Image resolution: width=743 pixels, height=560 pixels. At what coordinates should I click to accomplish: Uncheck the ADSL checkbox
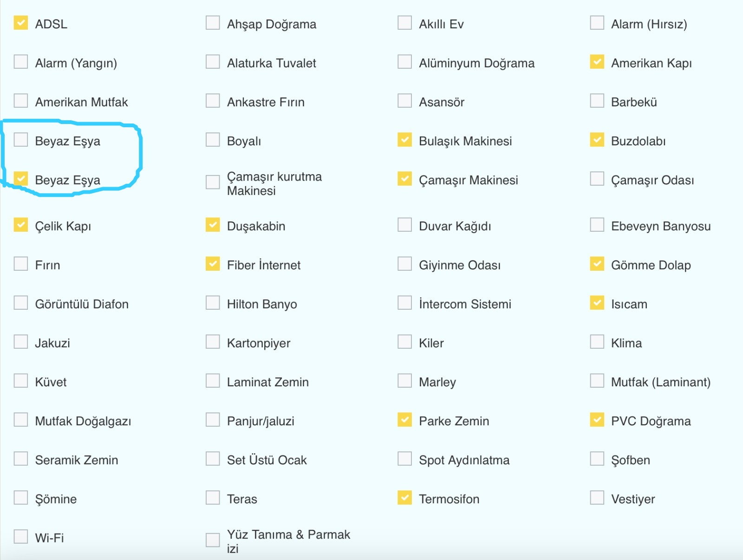click(21, 23)
